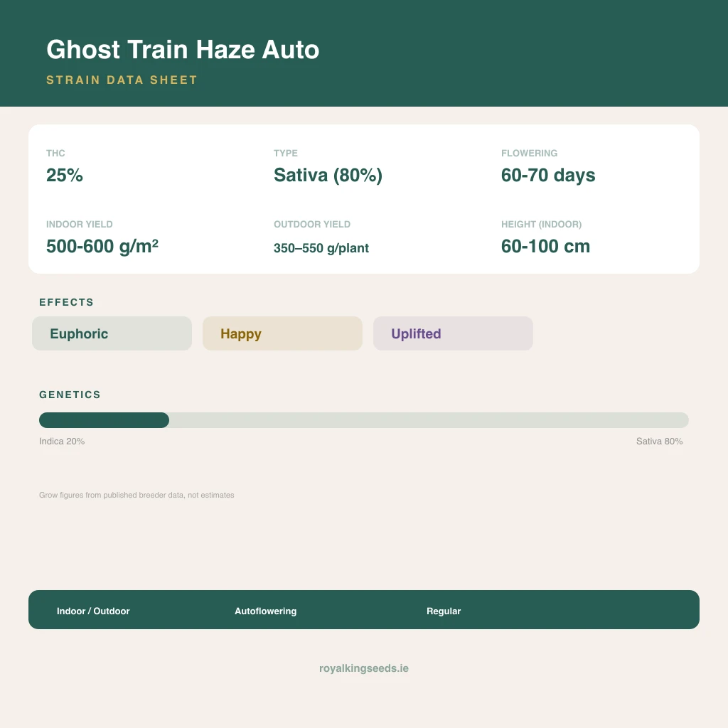Screen dimensions: 728x728
Task: Click the Ghost Train Haze Auto title
Action: point(183,49)
